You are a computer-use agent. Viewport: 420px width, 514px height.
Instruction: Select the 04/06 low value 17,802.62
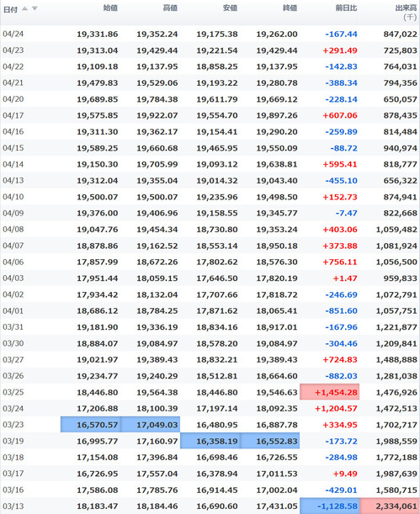point(217,262)
